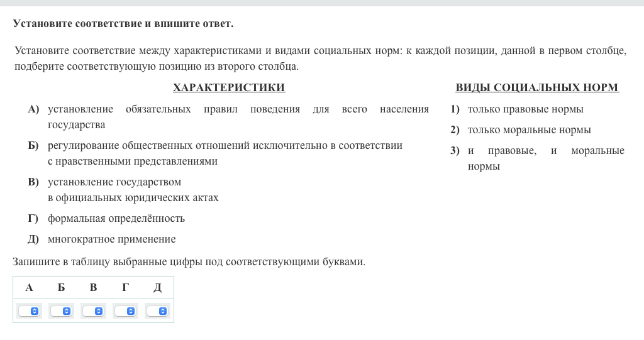Open the answer dropdown under column А
Screen dimensions: 644x340
tap(29, 311)
